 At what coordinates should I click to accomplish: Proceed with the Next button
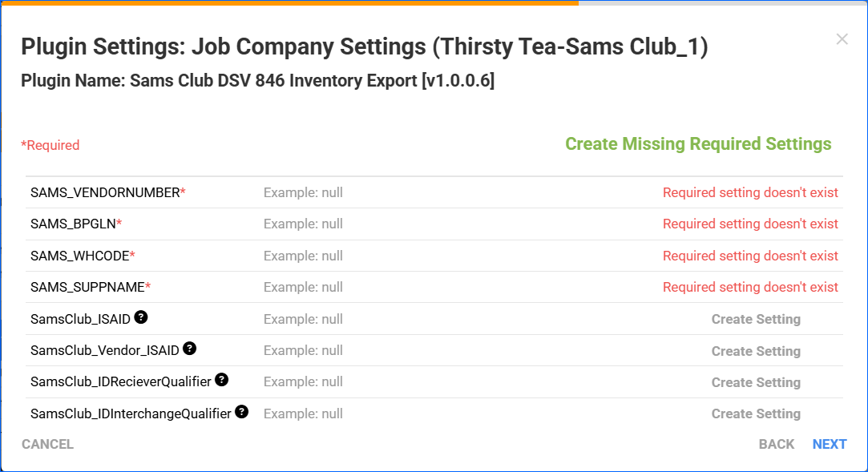click(830, 444)
